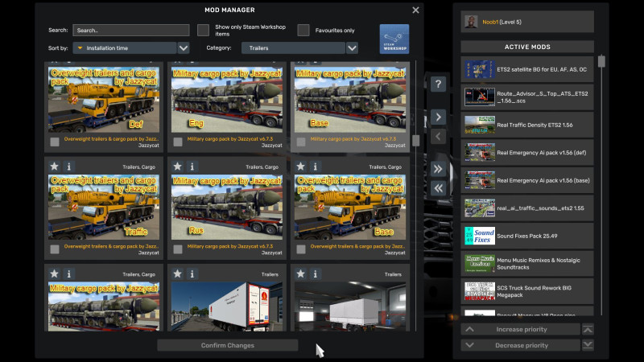Click white-red semi trailer mod thumbnail
This screenshot has height=362, width=644.
[227, 306]
